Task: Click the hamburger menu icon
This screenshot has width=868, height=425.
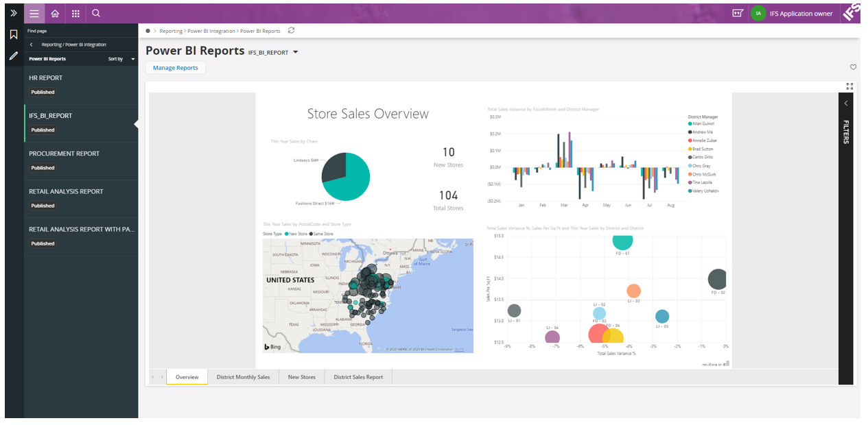Action: (34, 13)
